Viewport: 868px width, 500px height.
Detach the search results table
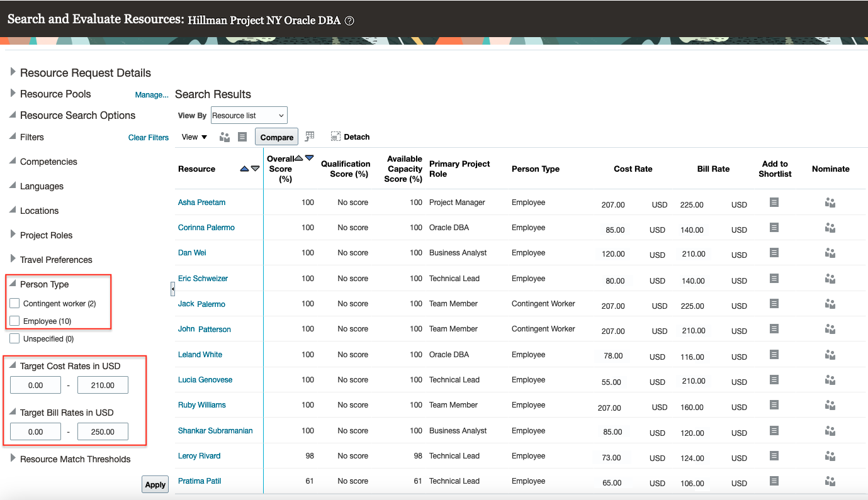(x=350, y=136)
